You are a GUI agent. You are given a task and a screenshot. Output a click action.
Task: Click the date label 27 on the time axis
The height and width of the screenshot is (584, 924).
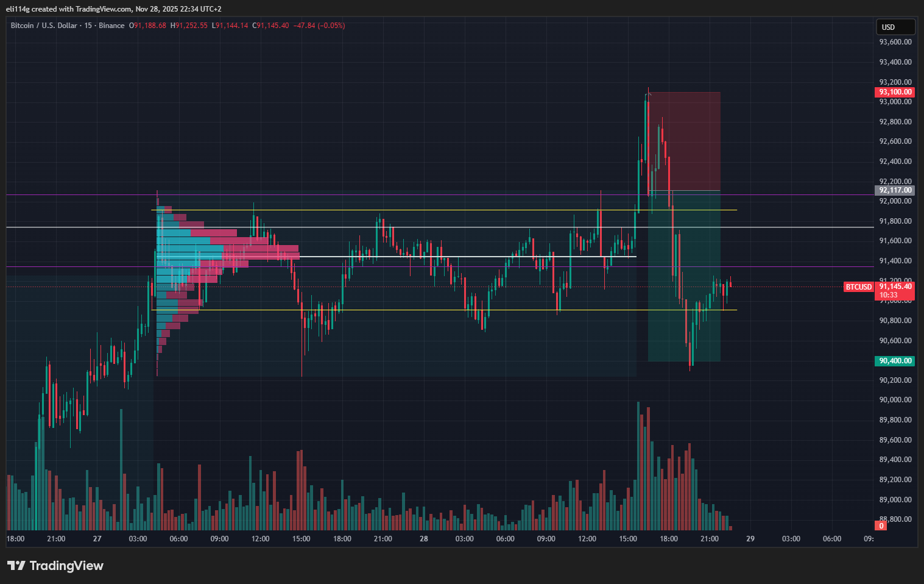97,539
